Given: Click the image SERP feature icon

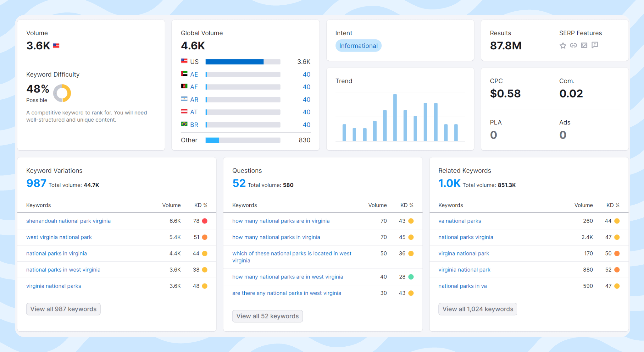Looking at the screenshot, I should coord(584,45).
